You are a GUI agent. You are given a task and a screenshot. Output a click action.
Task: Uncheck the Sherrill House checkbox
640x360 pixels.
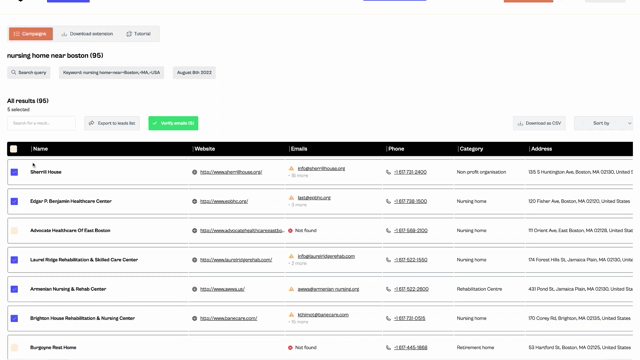[14, 172]
